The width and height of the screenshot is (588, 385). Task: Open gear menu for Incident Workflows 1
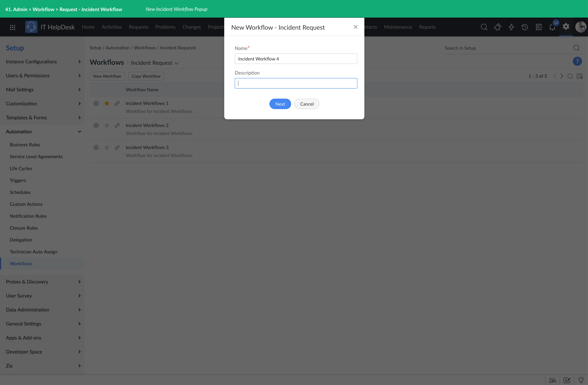coord(96,103)
